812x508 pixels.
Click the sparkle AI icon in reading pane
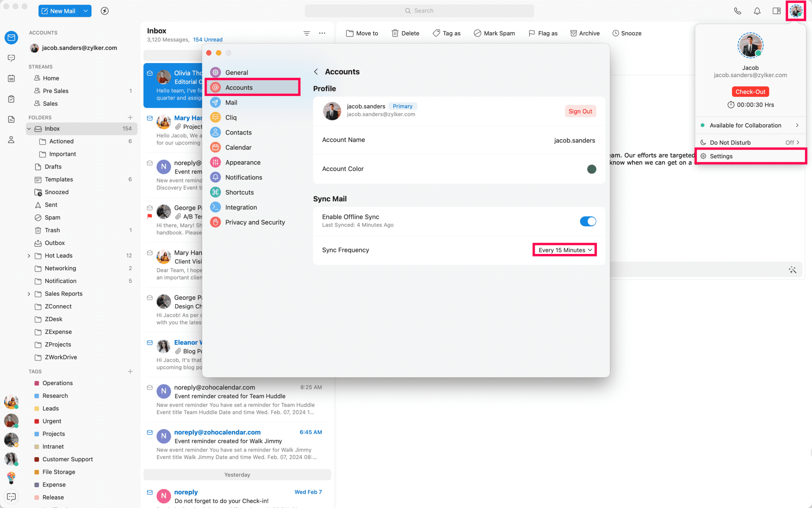[x=792, y=270]
